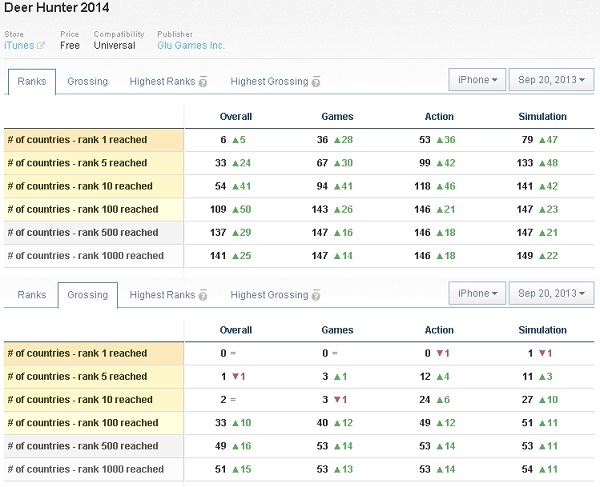
Task: Click help icon next to upper Highest Ranks
Action: 203,81
